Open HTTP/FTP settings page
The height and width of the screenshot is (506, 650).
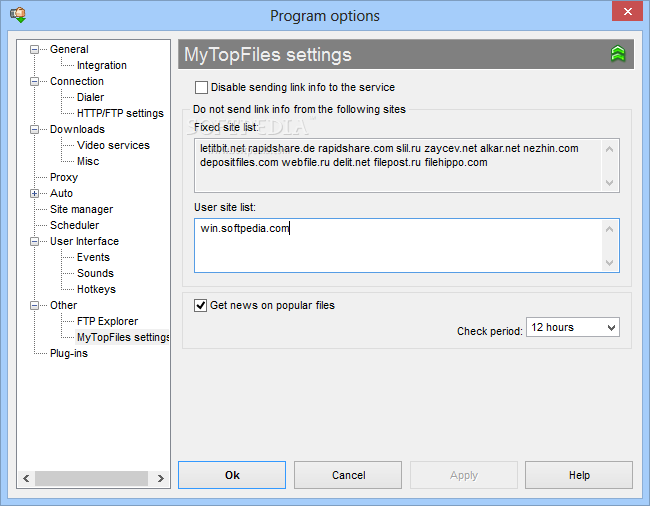click(120, 114)
